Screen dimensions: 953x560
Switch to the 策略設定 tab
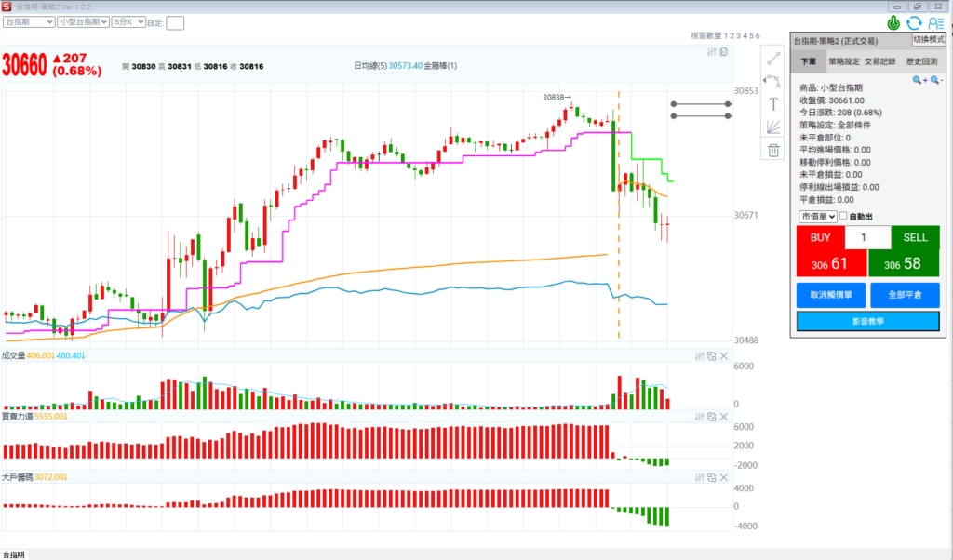coord(843,61)
